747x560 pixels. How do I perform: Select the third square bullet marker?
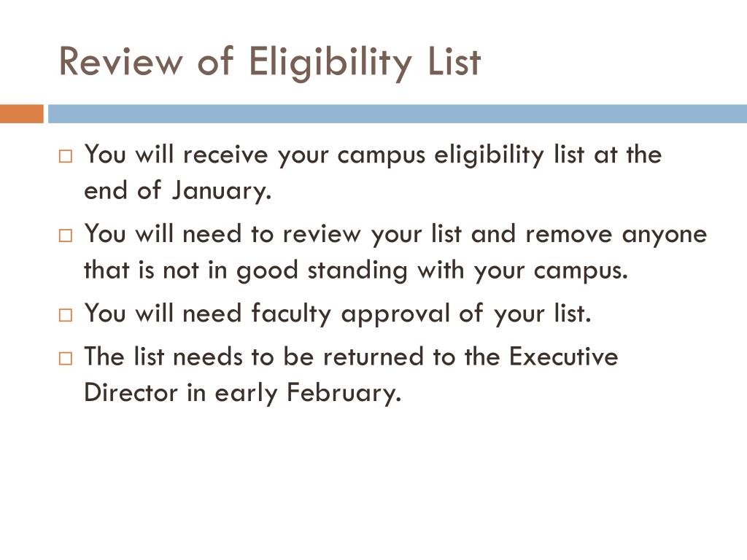point(65,315)
